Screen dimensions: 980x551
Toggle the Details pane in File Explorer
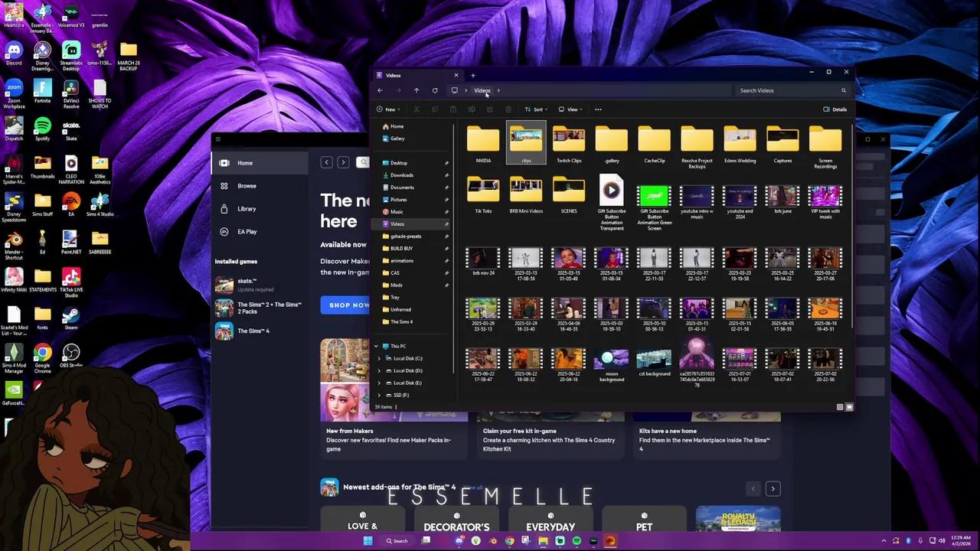tap(835, 109)
